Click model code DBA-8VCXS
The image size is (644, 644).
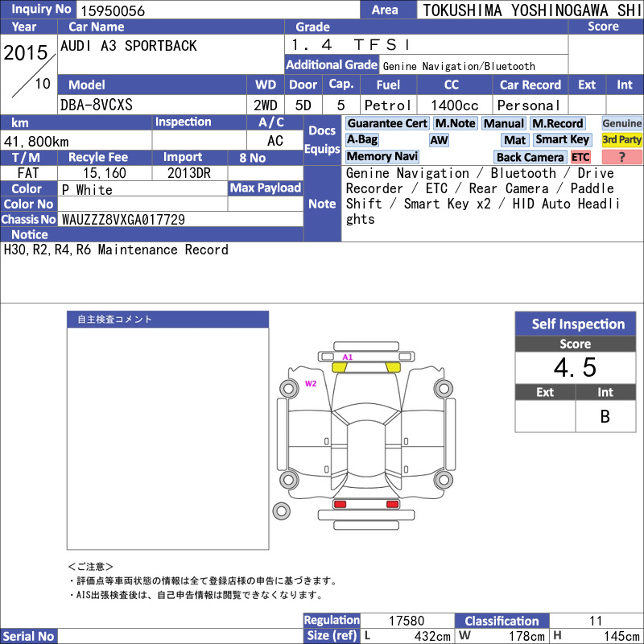(96, 105)
